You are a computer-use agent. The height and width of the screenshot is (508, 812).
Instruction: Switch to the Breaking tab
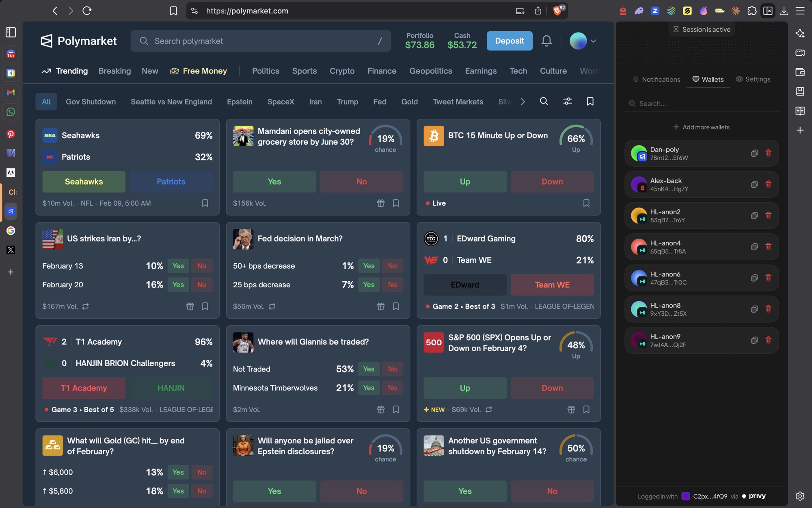click(x=114, y=71)
